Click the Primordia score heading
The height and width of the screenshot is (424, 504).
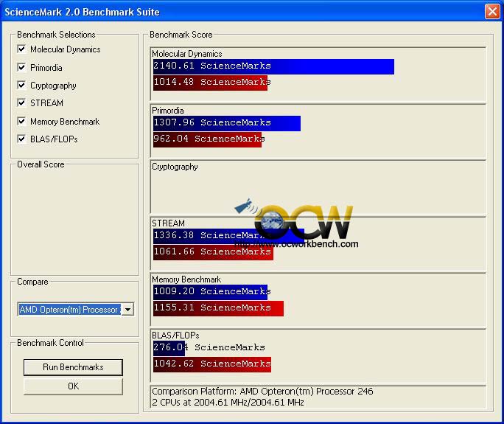[x=168, y=111]
